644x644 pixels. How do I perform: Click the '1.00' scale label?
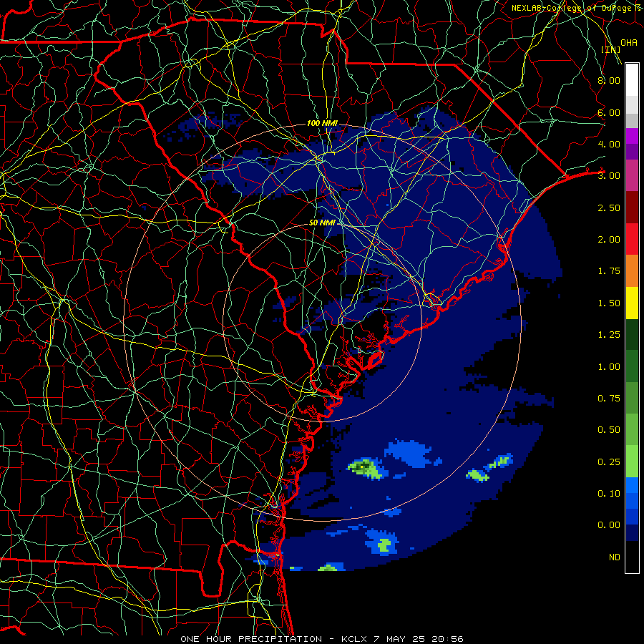[x=609, y=367]
